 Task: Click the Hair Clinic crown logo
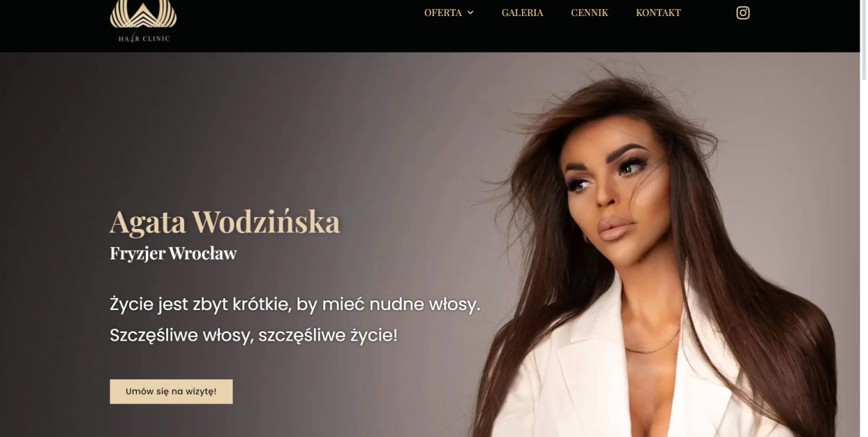click(x=143, y=15)
